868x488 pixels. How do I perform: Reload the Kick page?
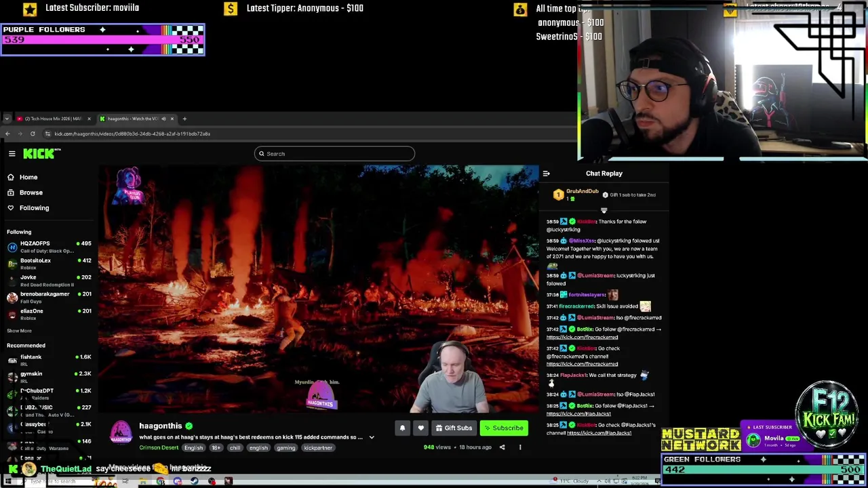pyautogui.click(x=33, y=134)
